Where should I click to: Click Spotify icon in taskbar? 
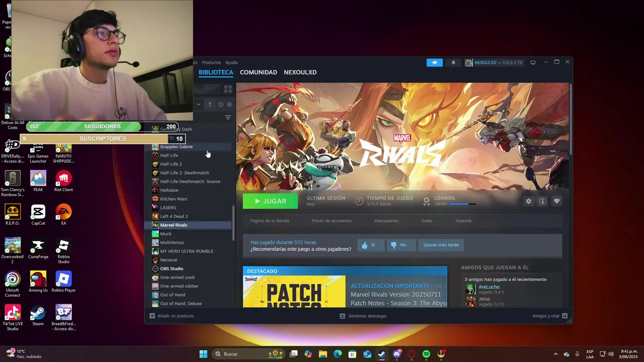426,354
